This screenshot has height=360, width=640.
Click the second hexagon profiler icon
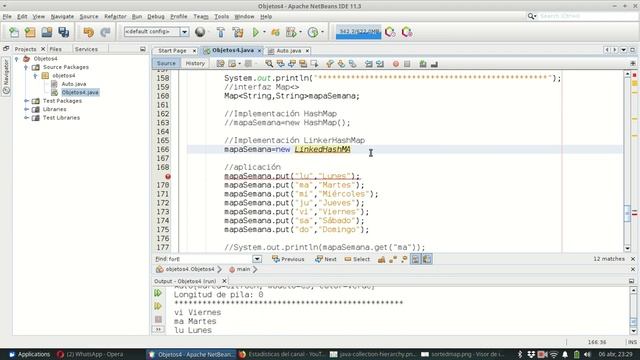pos(407,32)
